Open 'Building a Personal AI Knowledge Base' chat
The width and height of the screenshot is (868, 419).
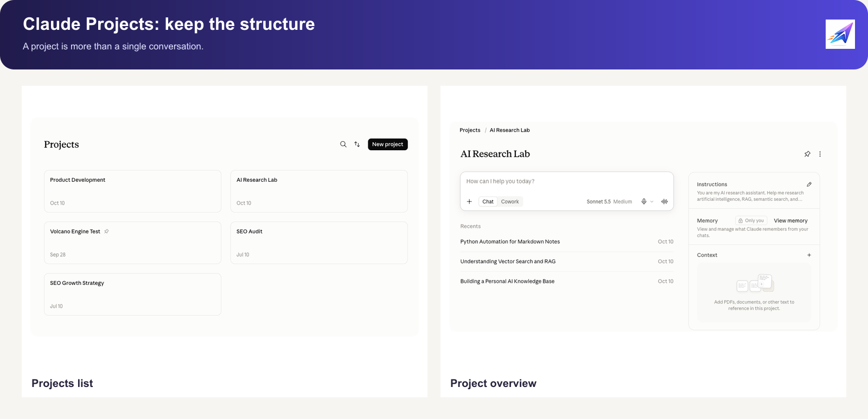pyautogui.click(x=567, y=281)
